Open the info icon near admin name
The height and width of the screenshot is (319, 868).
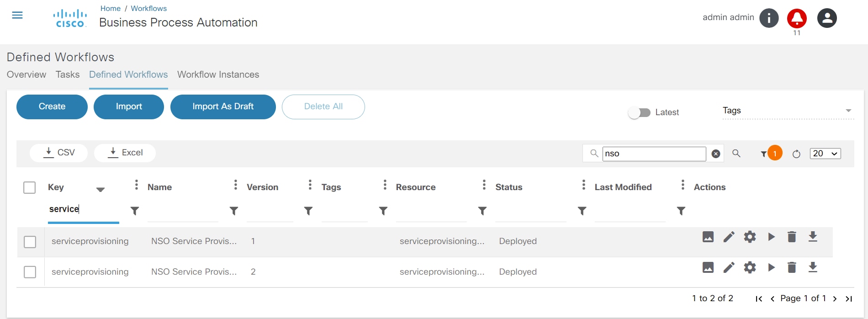coord(769,18)
